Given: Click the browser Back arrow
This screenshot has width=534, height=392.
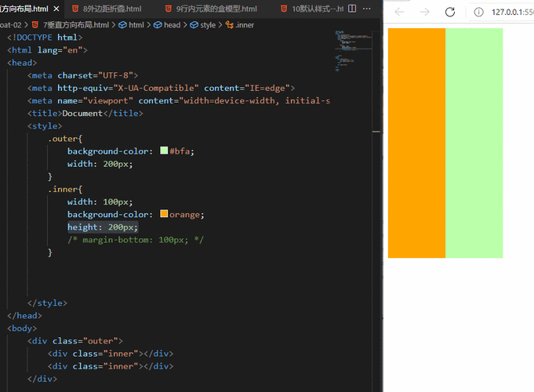Looking at the screenshot, I should 399,13.
